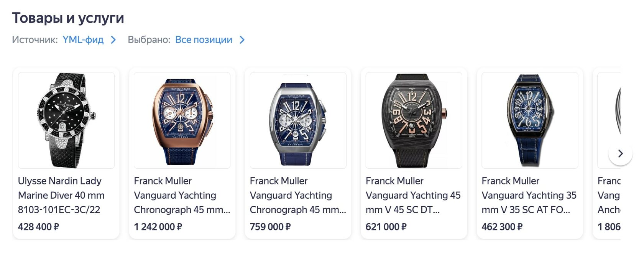This screenshot has width=644, height=255.
Task: Click the Ulysse Nardin Lady Marine Diver title
Action: (x=61, y=195)
